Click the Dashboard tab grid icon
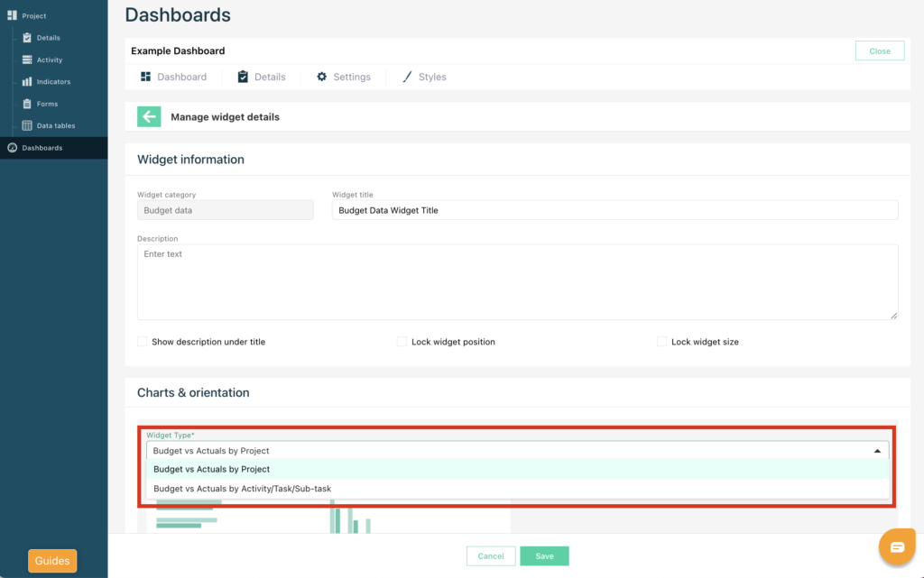 pos(145,77)
